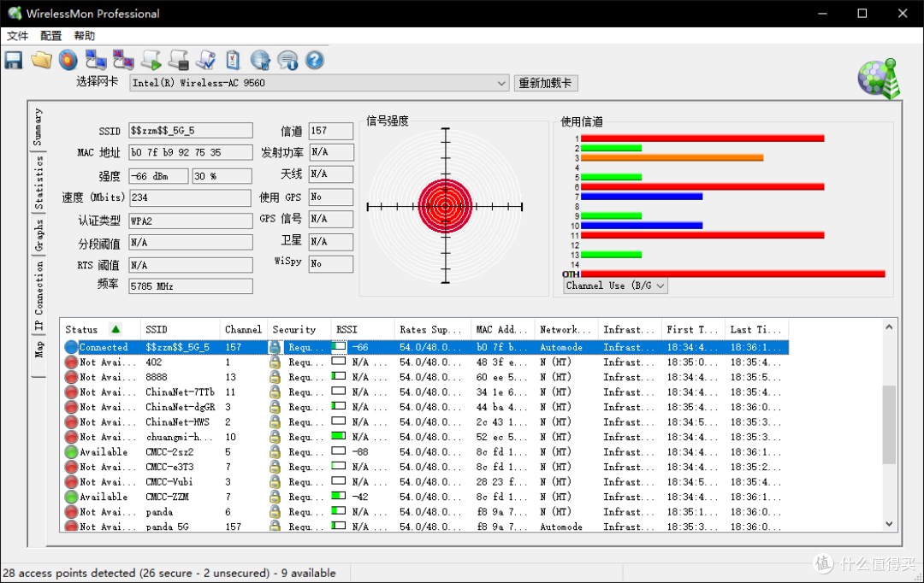Click the MAC 地址 field

pos(191,152)
